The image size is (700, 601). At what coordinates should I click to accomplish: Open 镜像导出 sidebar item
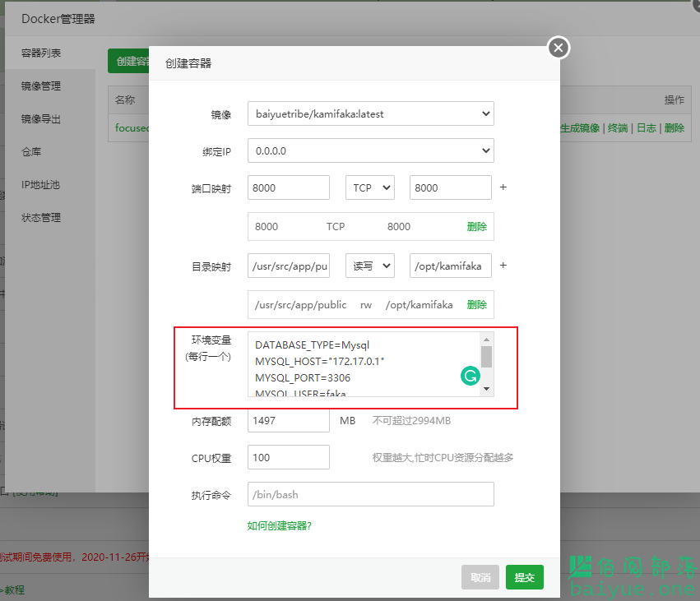(x=41, y=119)
